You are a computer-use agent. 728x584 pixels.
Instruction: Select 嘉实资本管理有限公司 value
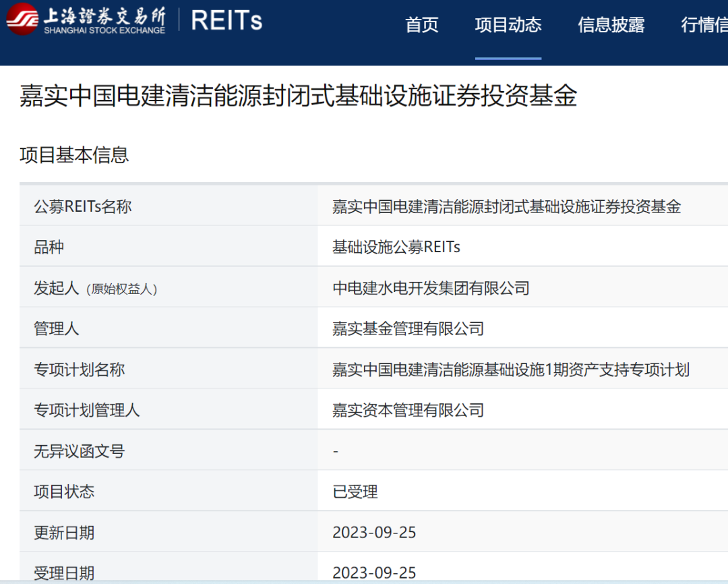click(x=408, y=410)
